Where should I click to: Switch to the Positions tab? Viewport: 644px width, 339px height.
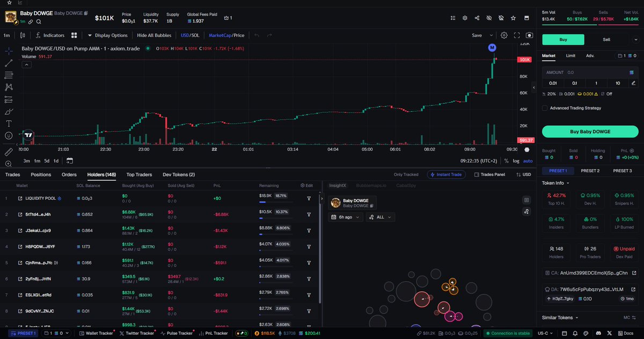[x=41, y=175]
